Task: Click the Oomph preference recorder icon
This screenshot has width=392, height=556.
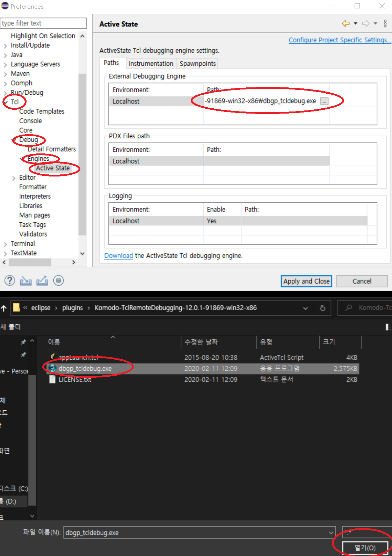Action: 58,281
